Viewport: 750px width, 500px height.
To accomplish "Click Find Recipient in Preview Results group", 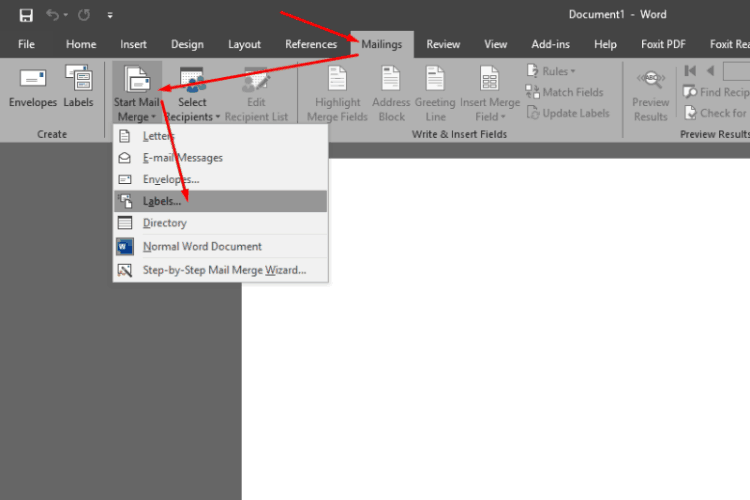I will click(x=716, y=92).
